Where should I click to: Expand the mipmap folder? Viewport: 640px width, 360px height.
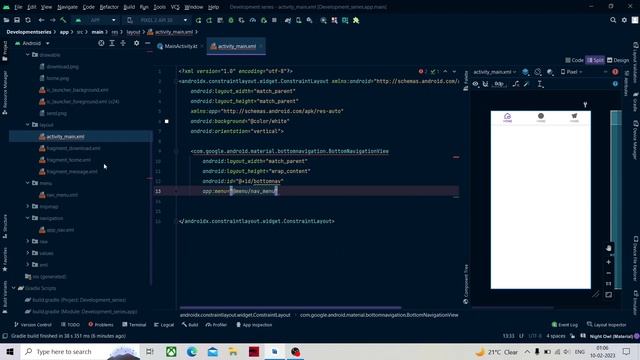click(x=28, y=207)
